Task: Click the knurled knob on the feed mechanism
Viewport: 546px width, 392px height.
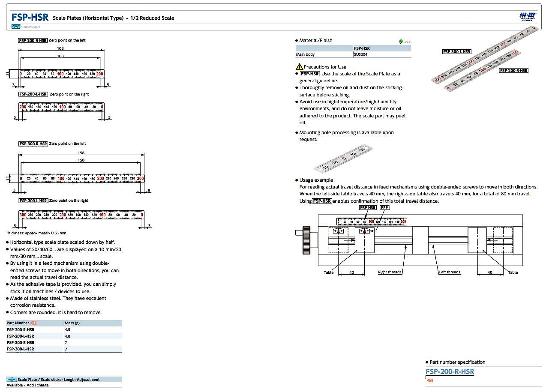Action: click(x=306, y=240)
